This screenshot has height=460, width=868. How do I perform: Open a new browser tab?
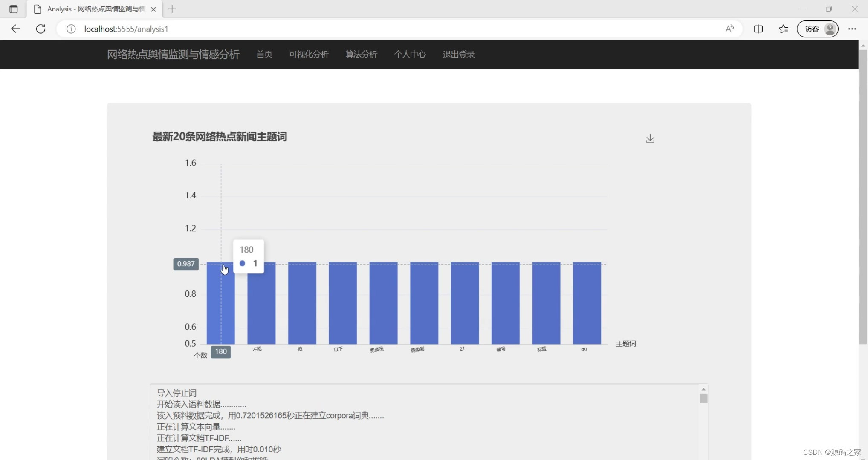coord(172,9)
